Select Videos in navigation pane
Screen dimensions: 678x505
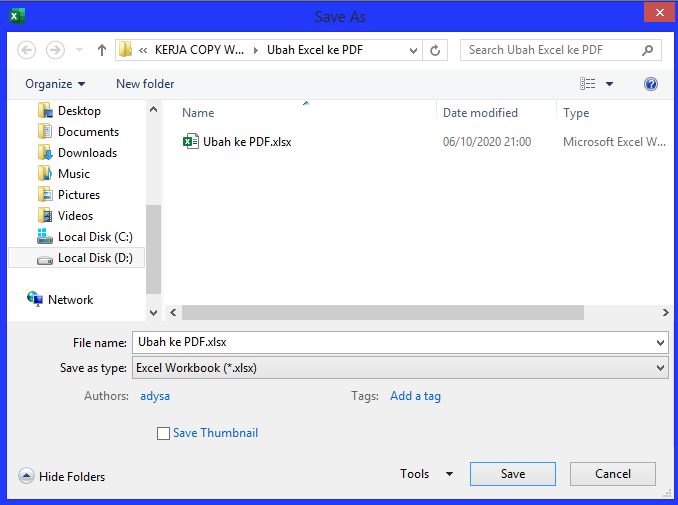75,216
